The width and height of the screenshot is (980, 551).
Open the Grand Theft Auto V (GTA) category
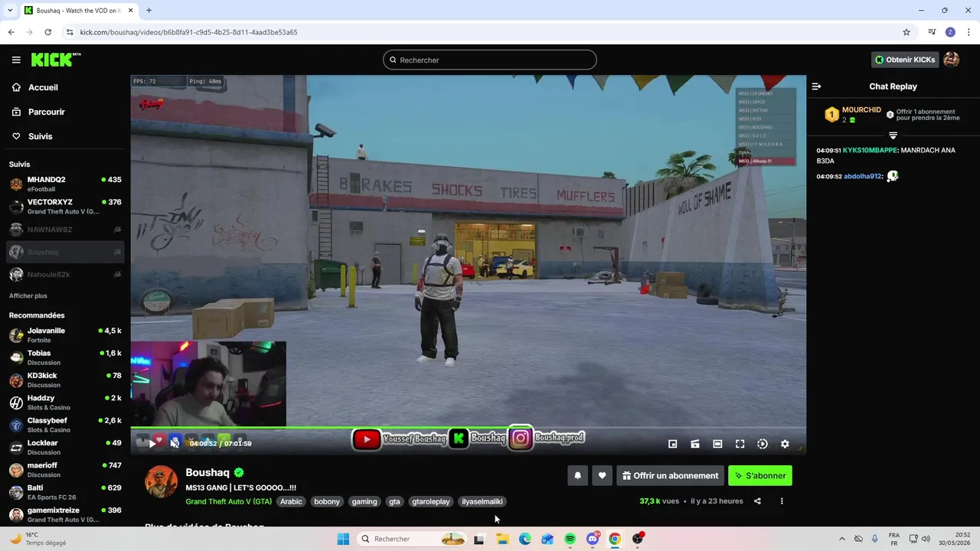228,502
